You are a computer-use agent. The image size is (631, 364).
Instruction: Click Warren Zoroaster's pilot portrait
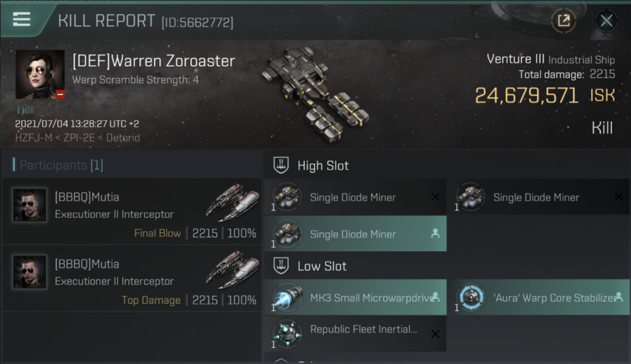(x=40, y=74)
